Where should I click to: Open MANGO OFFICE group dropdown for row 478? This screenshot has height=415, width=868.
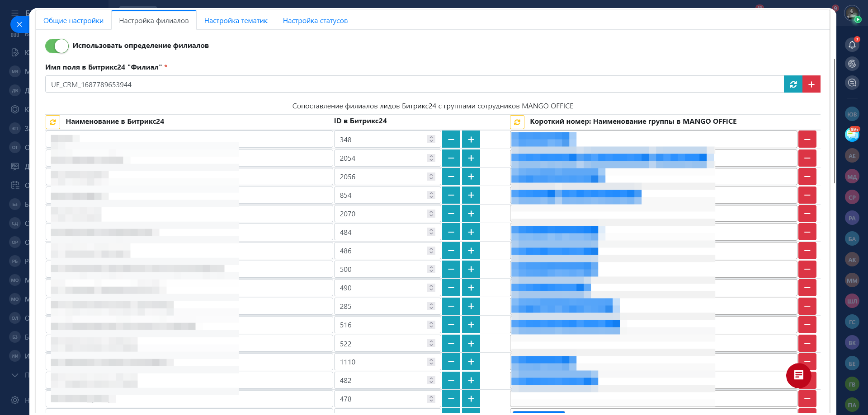[653, 399]
